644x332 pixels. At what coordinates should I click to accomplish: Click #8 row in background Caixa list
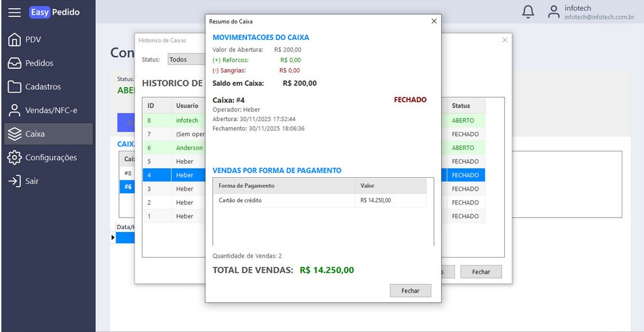tap(128, 173)
